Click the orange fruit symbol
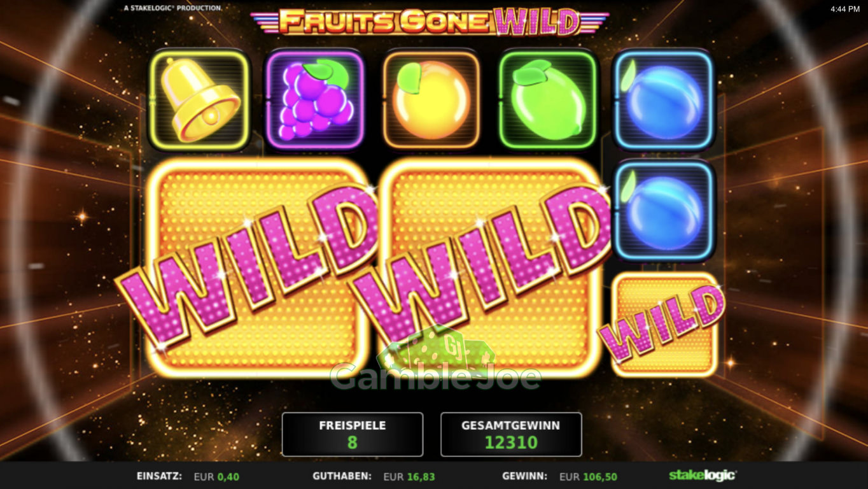868x489 pixels. [431, 101]
